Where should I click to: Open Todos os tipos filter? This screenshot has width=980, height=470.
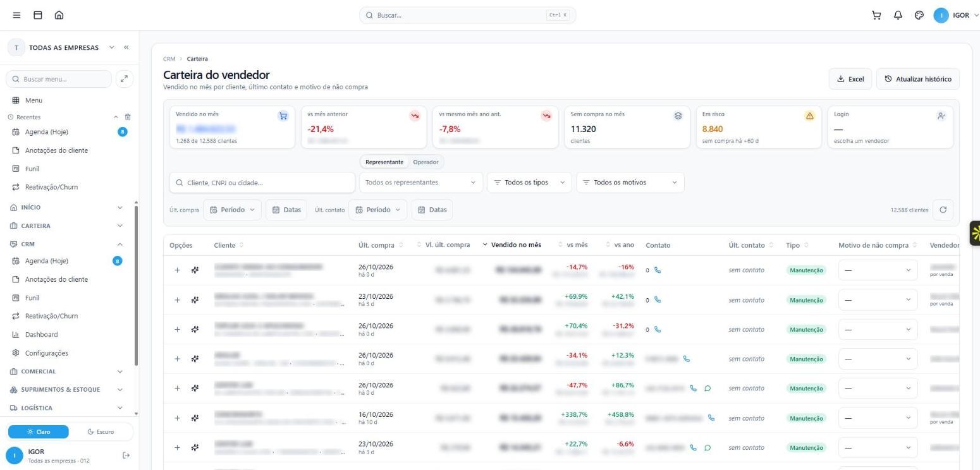(x=529, y=183)
